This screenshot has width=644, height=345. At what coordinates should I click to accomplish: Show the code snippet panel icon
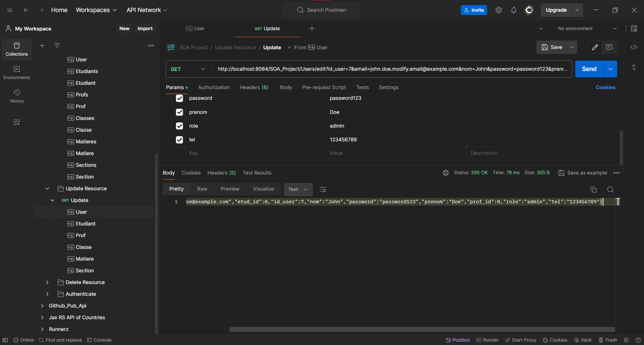click(x=634, y=47)
